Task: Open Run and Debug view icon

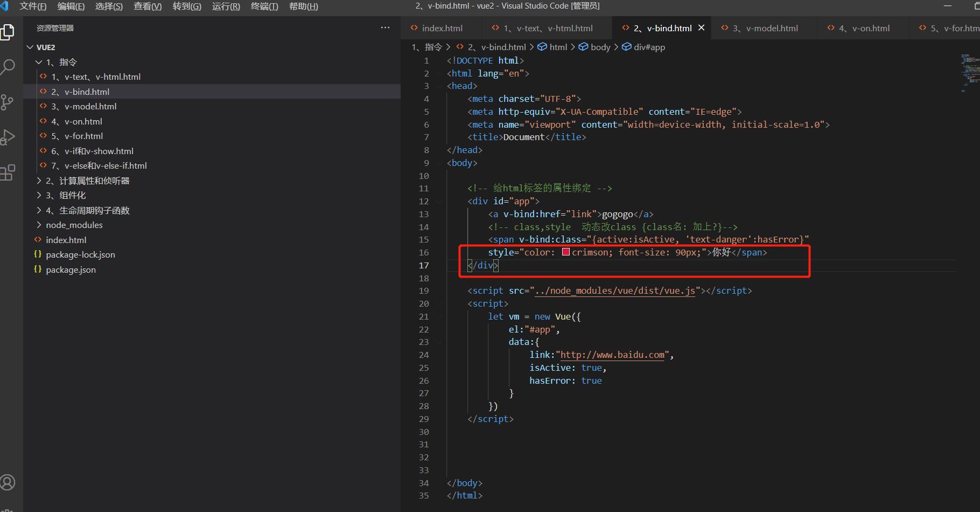Action: [x=8, y=137]
